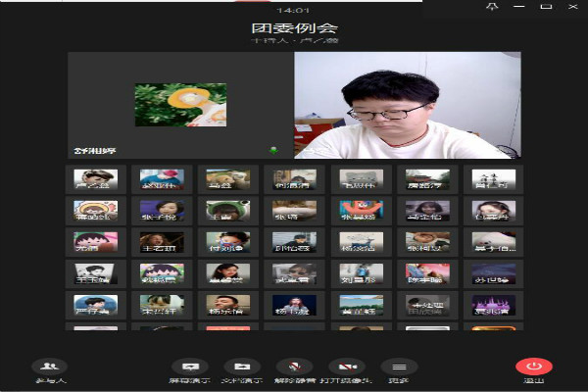Start 屏幕演示 screen sharing
The image size is (588, 392).
[x=190, y=368]
